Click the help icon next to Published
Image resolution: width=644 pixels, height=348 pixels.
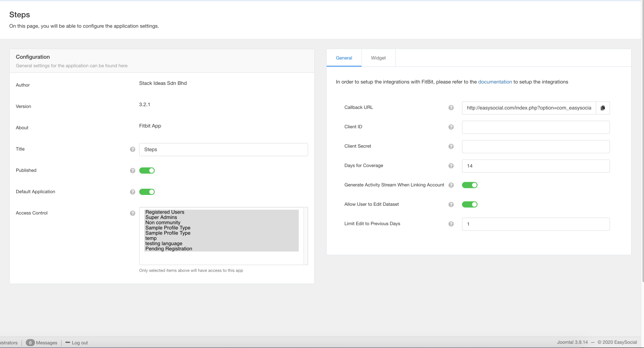point(132,171)
